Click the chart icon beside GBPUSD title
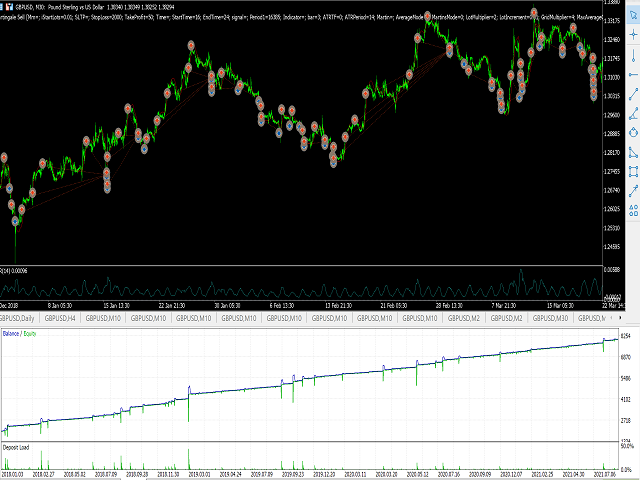The width and height of the screenshot is (640, 480). [9, 7]
